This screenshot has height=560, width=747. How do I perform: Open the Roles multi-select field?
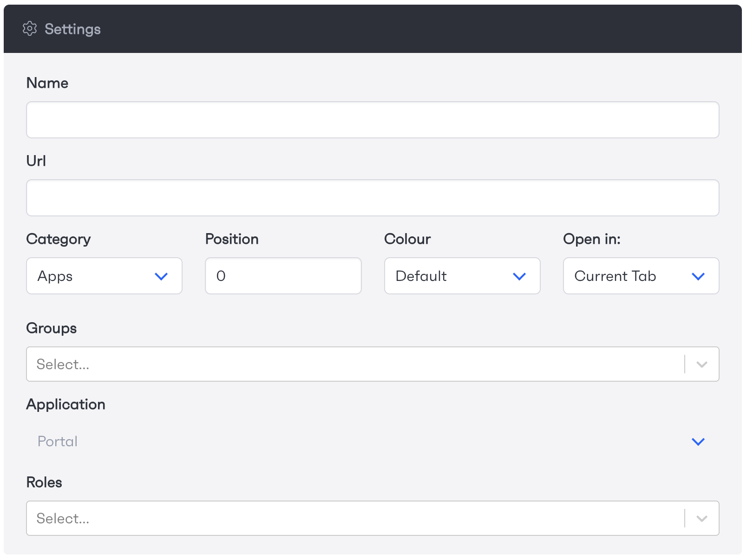[373, 518]
